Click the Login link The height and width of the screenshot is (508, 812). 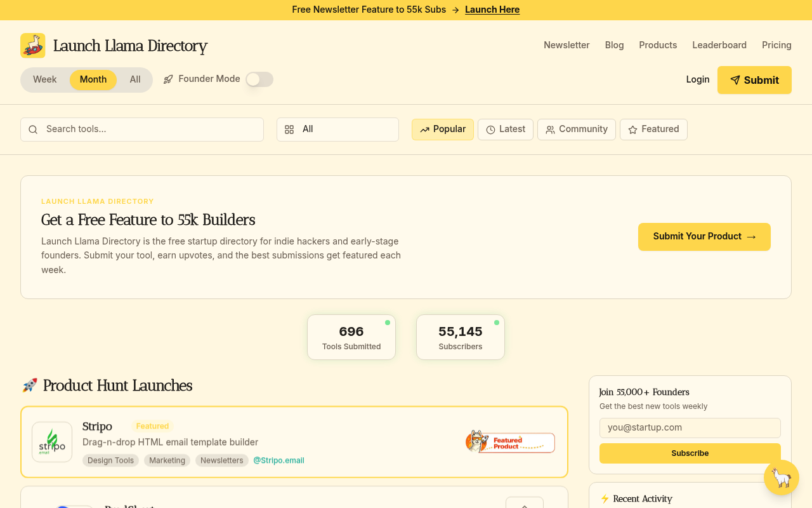click(698, 79)
